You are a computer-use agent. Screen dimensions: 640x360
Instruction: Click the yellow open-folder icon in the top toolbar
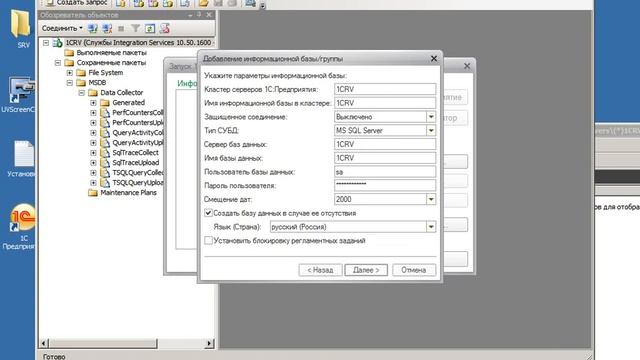click(203, 3)
